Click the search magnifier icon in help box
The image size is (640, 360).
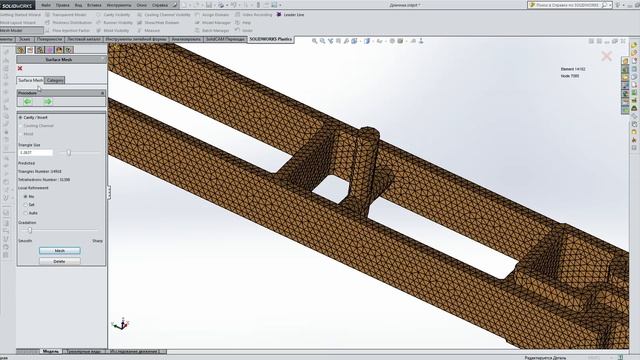(604, 5)
